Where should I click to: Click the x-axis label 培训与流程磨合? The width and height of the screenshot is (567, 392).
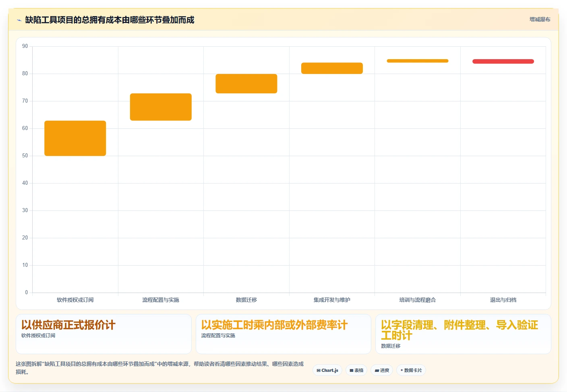pos(418,300)
